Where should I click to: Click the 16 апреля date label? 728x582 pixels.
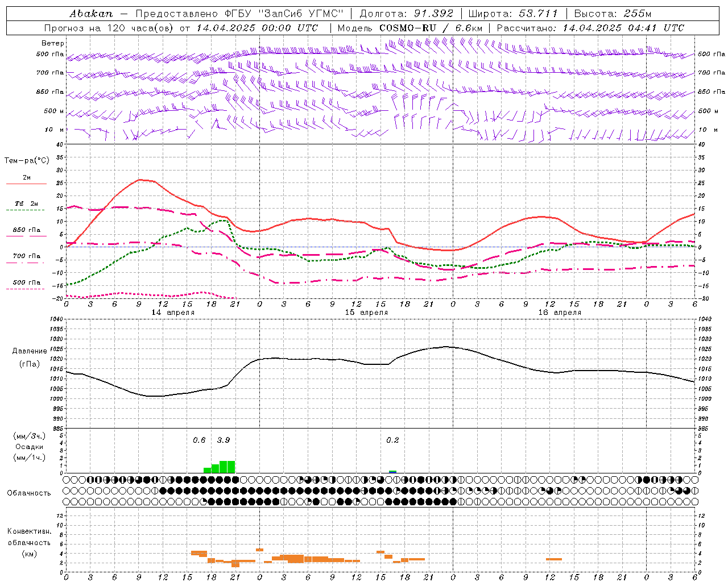[x=560, y=313]
